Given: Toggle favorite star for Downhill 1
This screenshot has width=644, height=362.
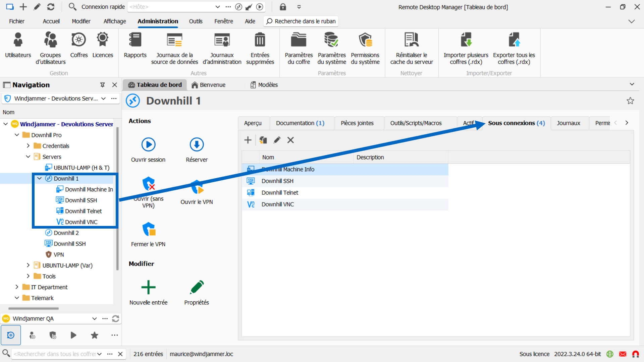Looking at the screenshot, I should pyautogui.click(x=630, y=101).
